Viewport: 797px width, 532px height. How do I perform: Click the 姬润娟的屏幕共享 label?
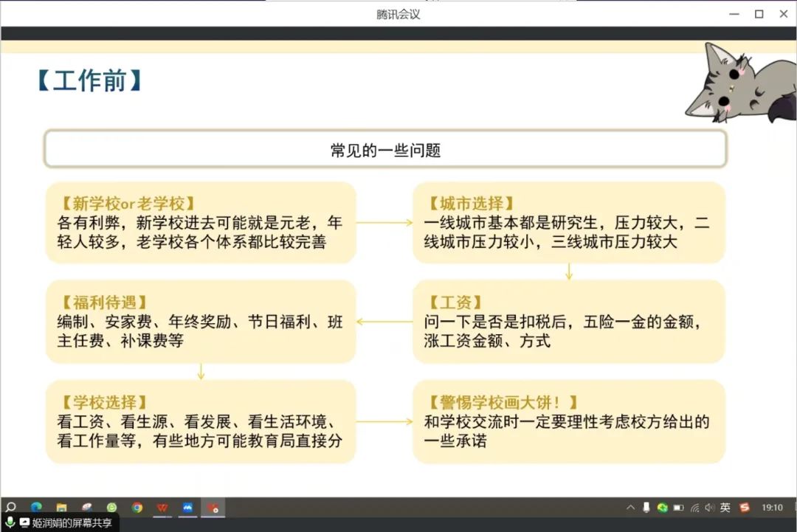coord(72,522)
